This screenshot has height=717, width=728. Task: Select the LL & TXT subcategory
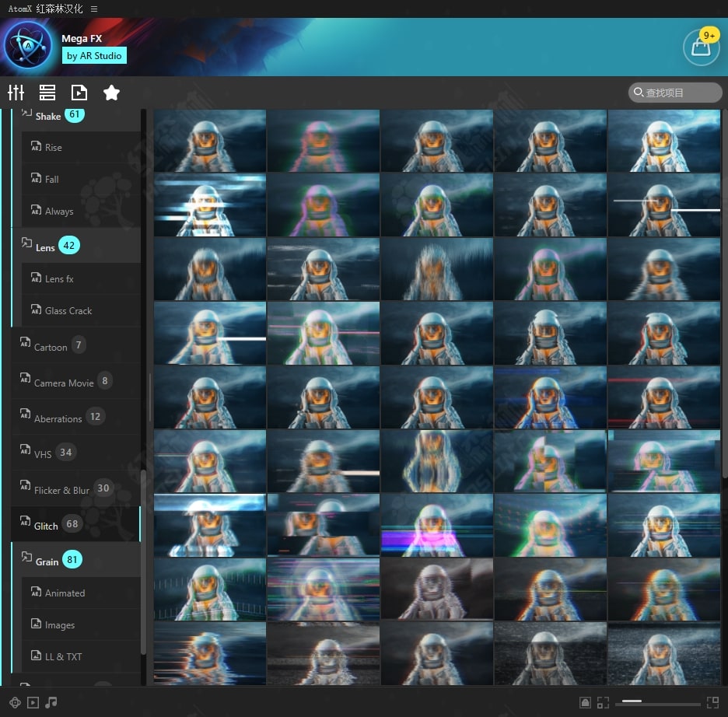(x=81, y=656)
